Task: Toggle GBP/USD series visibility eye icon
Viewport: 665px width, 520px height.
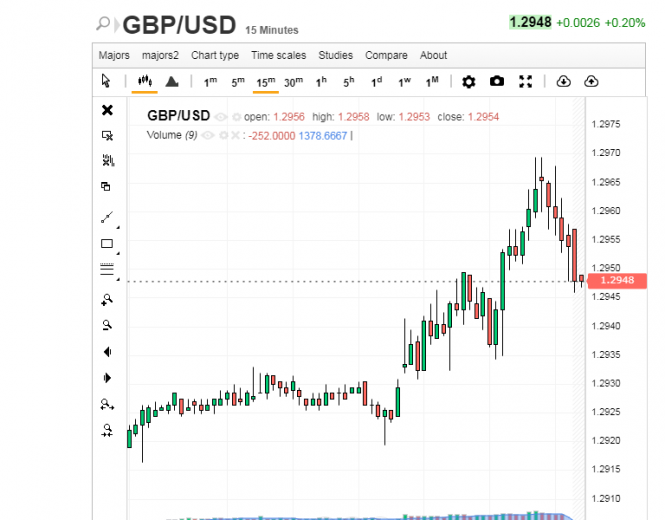Action: [221, 117]
